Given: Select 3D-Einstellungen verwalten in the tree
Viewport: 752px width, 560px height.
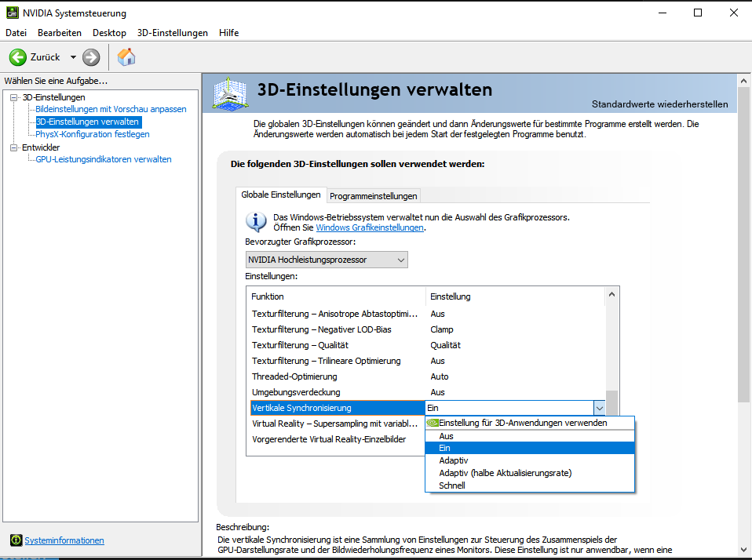Looking at the screenshot, I should [88, 122].
